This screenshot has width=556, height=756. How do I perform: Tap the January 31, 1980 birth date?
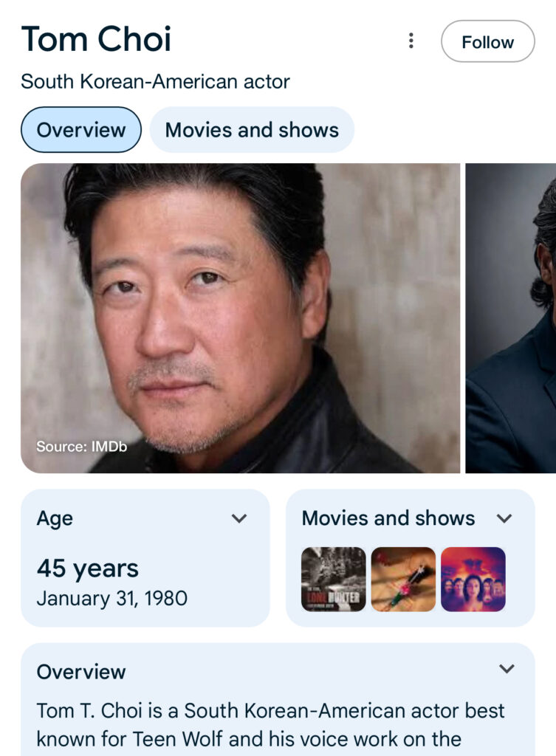[x=111, y=598]
